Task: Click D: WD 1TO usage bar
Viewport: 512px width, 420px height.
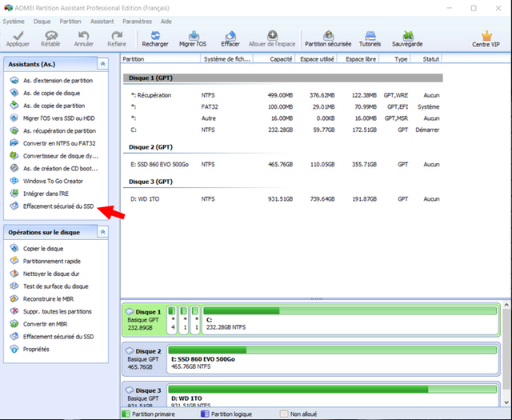Action: [x=333, y=390]
